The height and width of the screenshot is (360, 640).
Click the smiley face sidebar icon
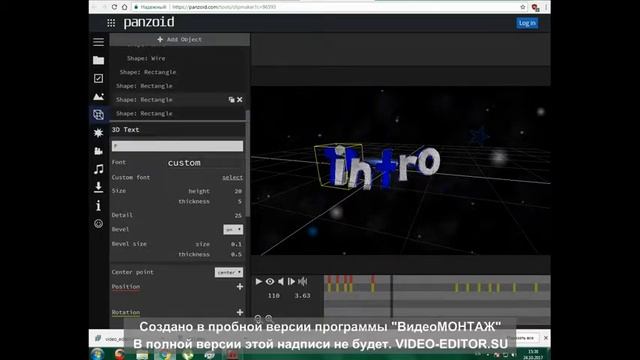98,224
